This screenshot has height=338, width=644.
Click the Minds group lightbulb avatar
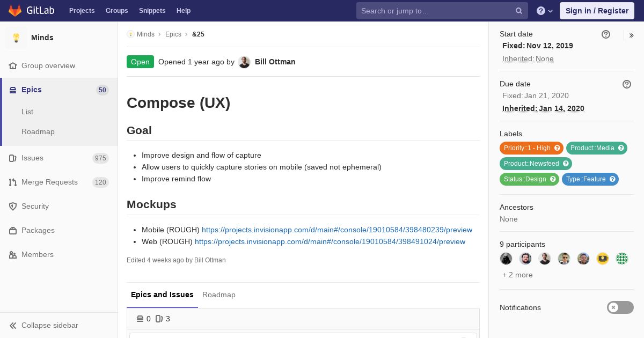(x=16, y=38)
